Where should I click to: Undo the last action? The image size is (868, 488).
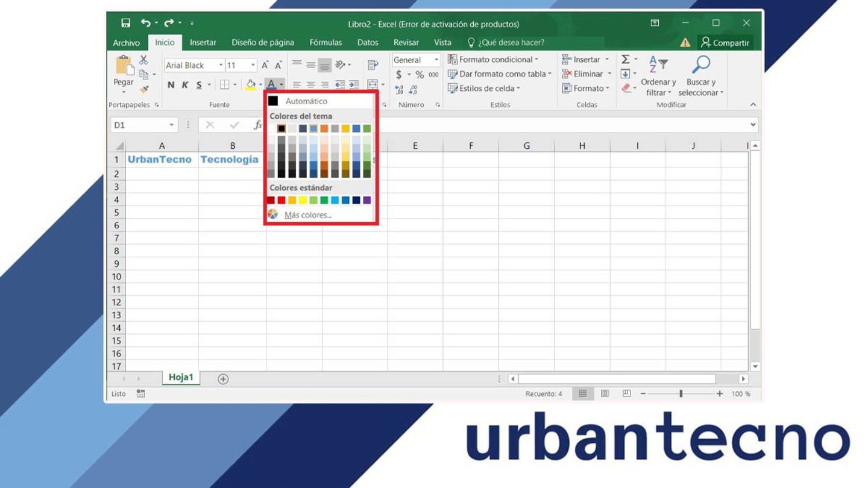146,23
